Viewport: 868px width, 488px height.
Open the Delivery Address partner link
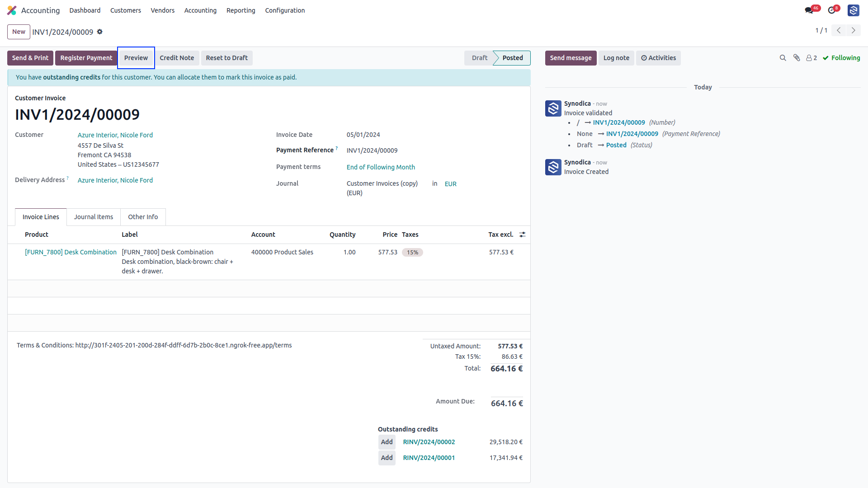(115, 180)
